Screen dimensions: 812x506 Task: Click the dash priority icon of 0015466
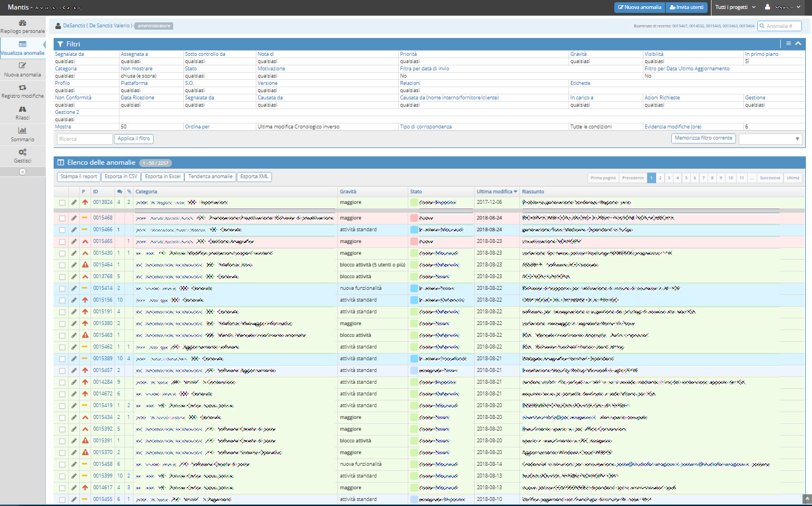85,230
